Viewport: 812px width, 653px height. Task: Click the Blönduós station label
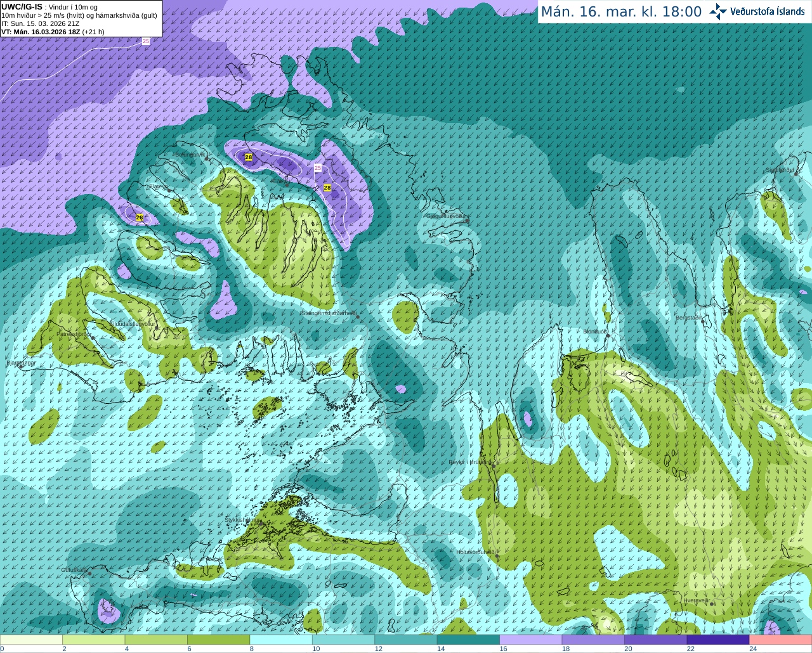(x=595, y=332)
